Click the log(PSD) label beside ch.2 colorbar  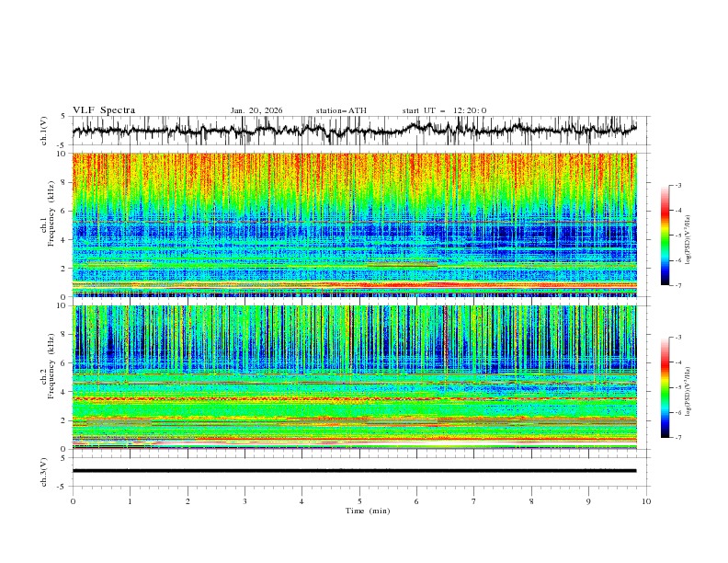point(689,392)
